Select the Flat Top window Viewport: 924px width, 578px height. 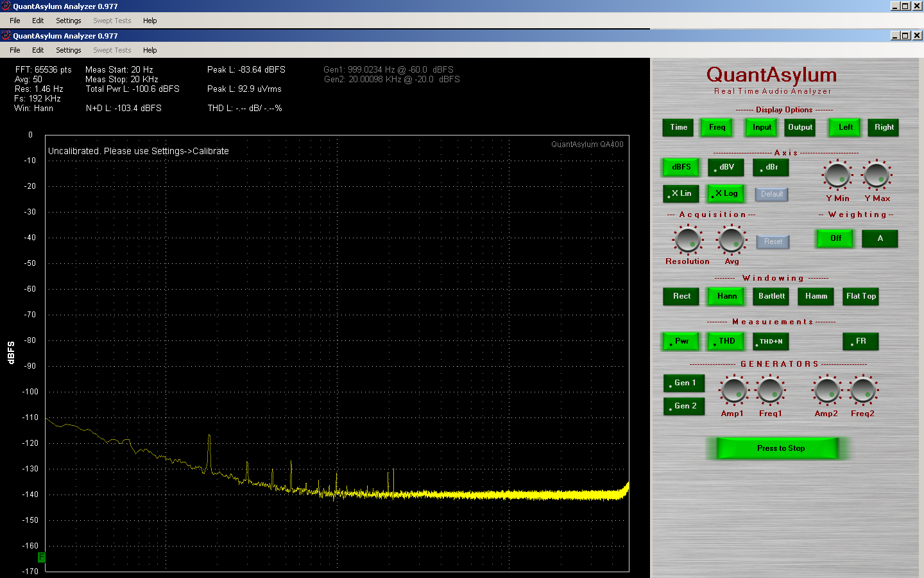point(860,296)
